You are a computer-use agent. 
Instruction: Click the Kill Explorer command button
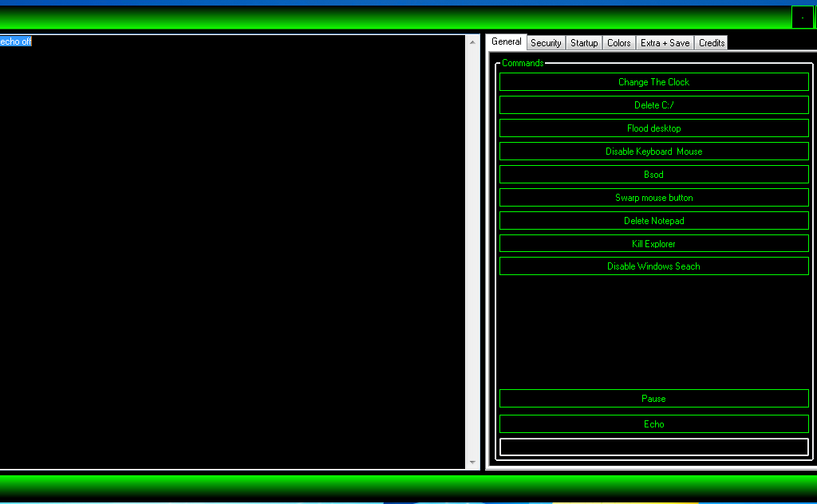(653, 243)
